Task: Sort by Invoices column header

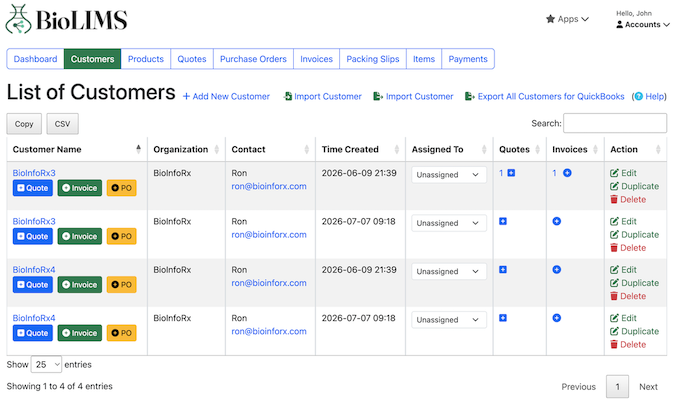Action: click(575, 149)
